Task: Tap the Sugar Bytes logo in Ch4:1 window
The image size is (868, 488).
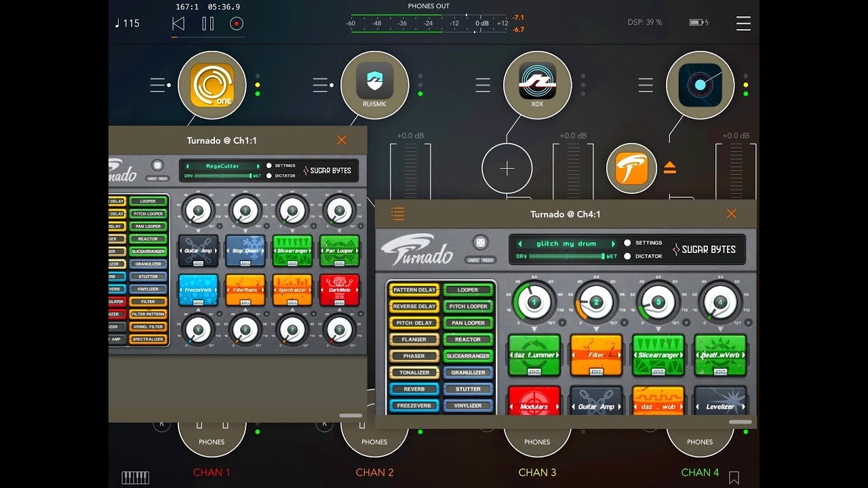Action: 704,249
